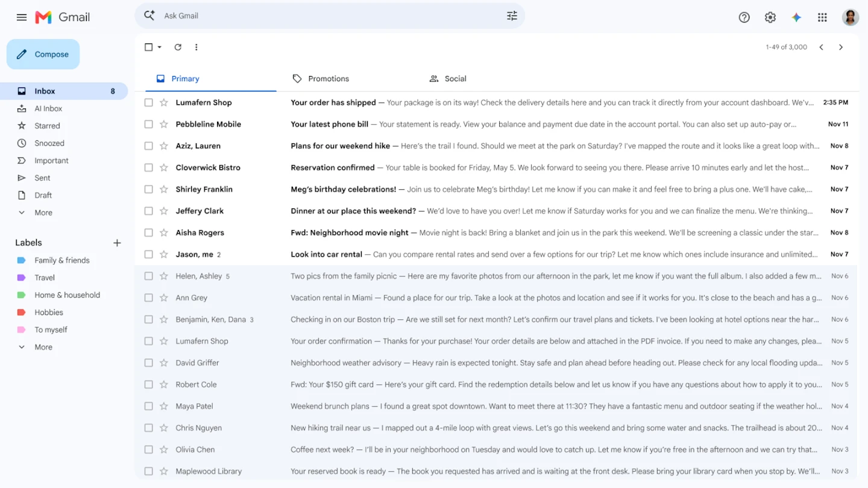The width and height of the screenshot is (868, 488).
Task: Go to older messages page arrow
Action: tap(841, 47)
